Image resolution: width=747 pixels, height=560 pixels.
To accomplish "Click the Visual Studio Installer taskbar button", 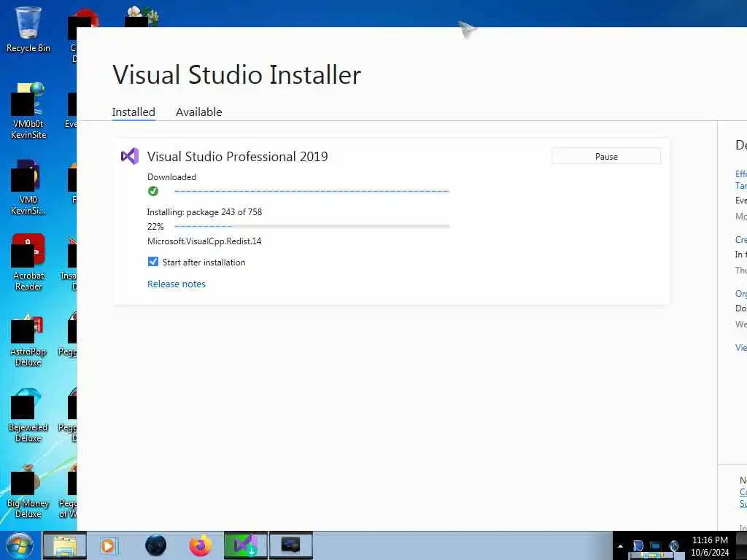I will tap(246, 545).
